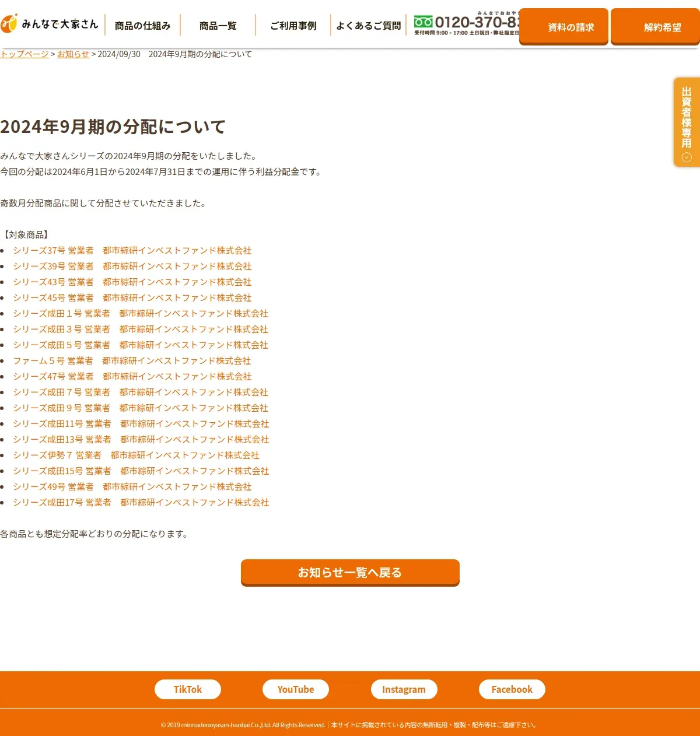This screenshot has height=736, width=700.
Task: Click お知らせ一覧へ戻る button
Action: (350, 573)
